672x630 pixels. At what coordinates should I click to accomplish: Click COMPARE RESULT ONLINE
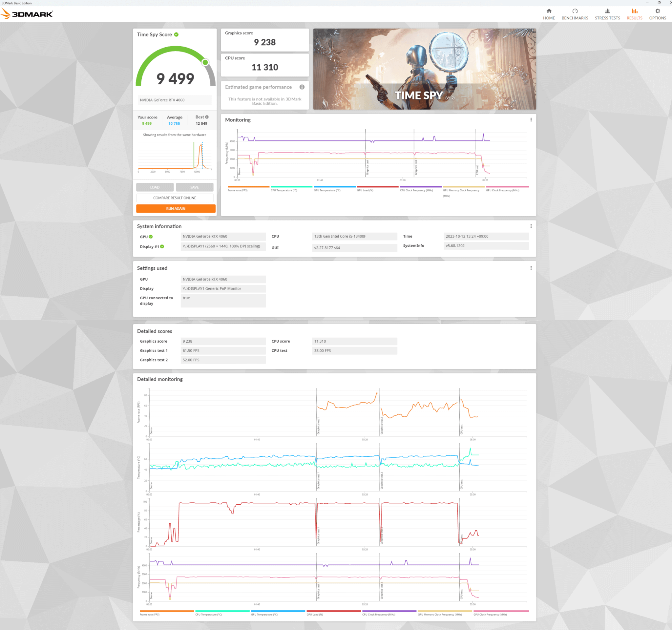[175, 198]
